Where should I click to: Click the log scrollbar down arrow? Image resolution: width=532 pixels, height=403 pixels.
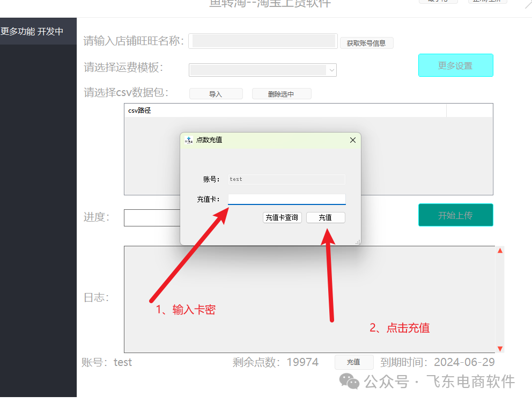tap(500, 349)
